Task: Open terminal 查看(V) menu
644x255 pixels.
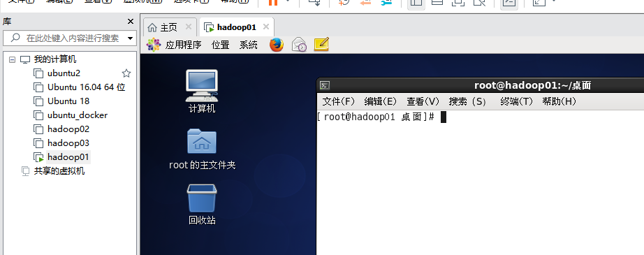Action: pyautogui.click(x=423, y=101)
